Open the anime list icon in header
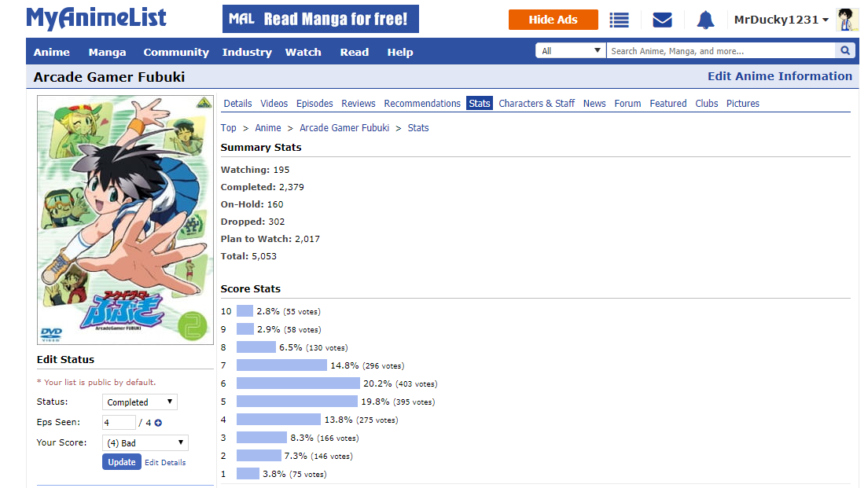Viewport: 868px width, 488px height. (620, 20)
